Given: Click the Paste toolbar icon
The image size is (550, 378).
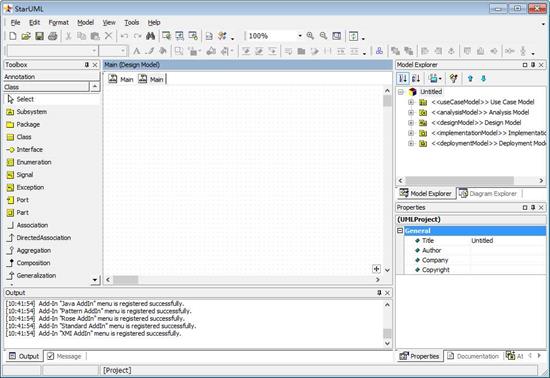Looking at the screenshot, I should click(x=95, y=36).
